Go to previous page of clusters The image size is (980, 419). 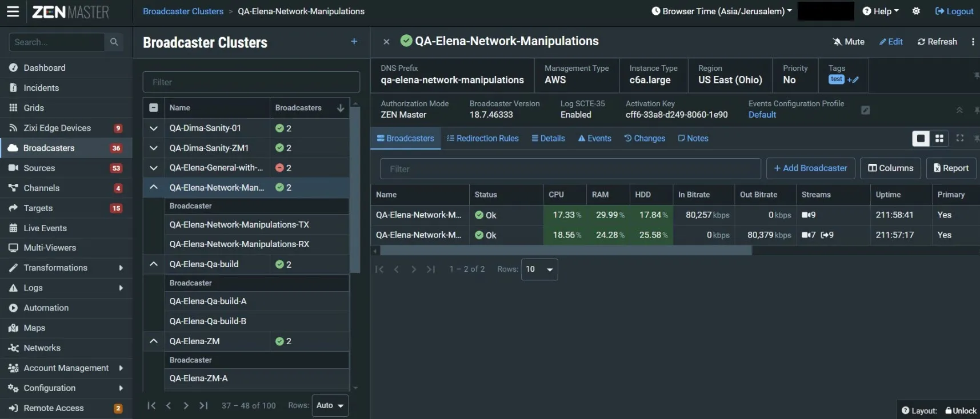tap(169, 405)
